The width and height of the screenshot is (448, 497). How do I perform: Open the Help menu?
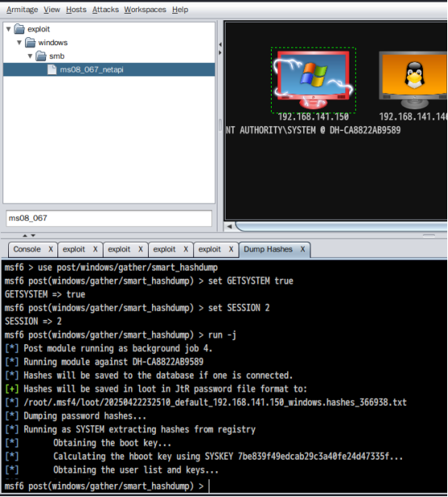click(180, 10)
